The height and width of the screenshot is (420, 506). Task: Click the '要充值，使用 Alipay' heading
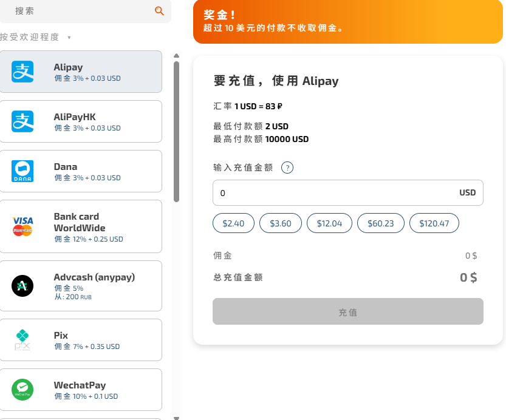[x=276, y=81]
